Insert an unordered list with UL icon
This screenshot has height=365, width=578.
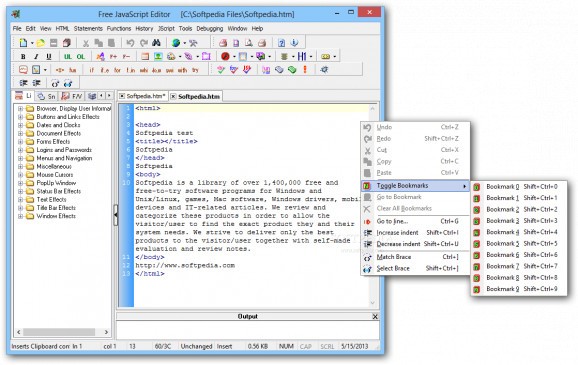[68, 57]
